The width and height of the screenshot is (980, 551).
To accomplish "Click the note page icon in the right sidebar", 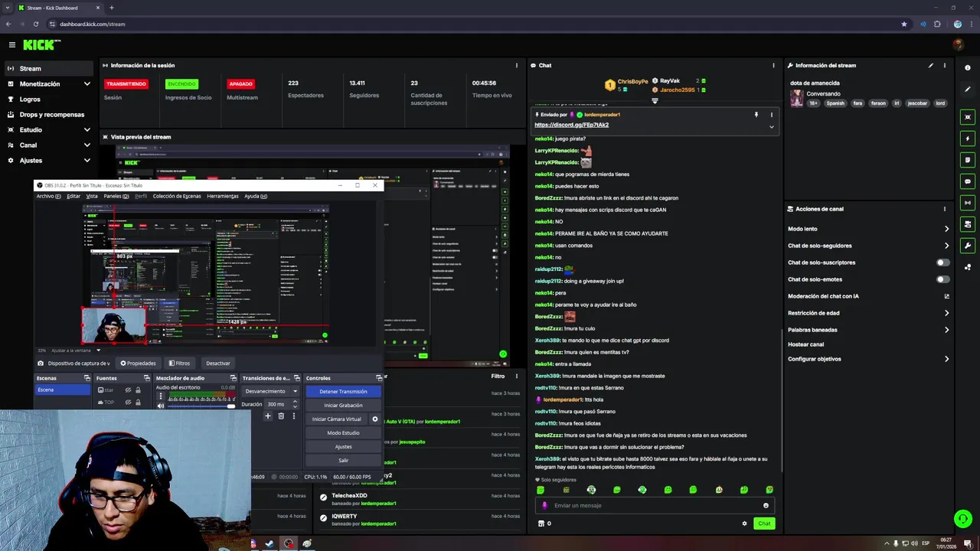I will coord(968,160).
